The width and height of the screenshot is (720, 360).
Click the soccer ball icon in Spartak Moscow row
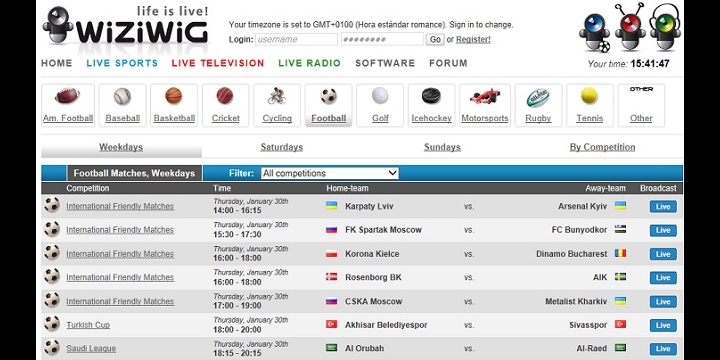(x=52, y=229)
